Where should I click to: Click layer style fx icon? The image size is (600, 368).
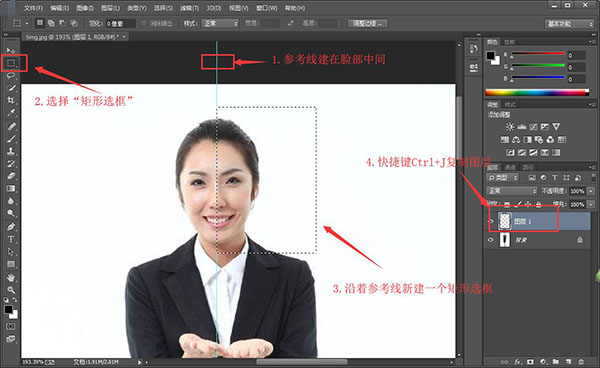pos(518,361)
